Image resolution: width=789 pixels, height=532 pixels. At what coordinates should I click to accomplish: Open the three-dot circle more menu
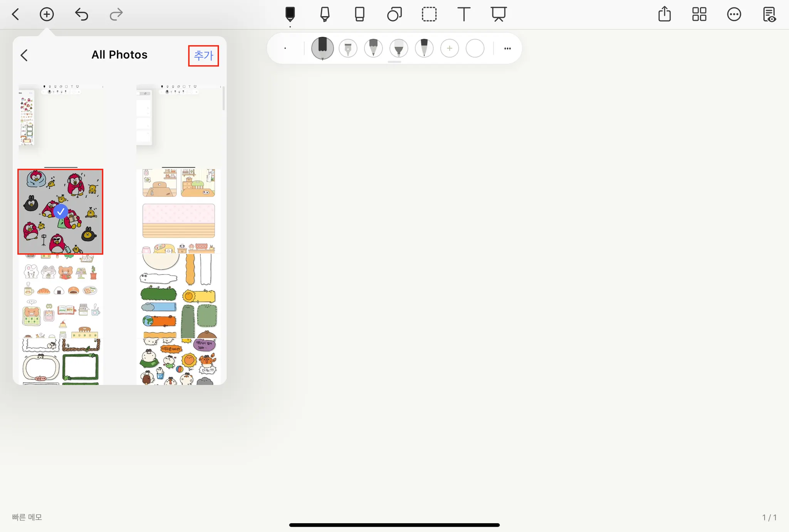(x=734, y=15)
